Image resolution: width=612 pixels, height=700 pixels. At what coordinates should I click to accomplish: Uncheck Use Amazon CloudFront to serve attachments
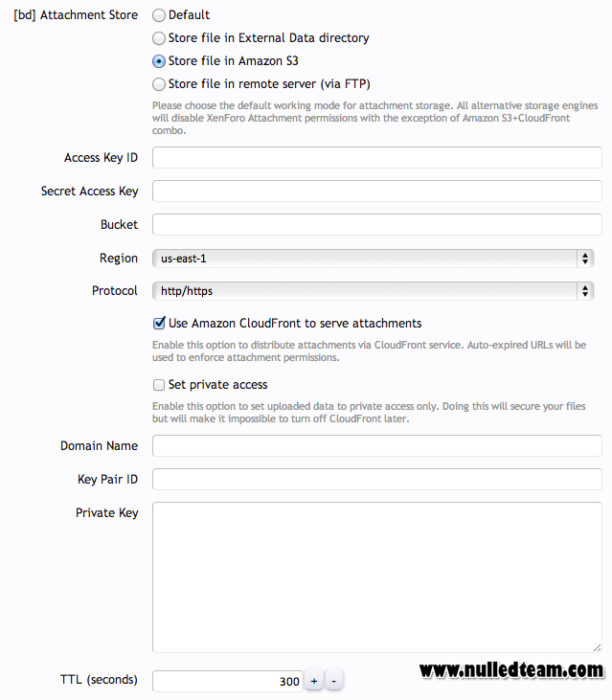(x=159, y=324)
